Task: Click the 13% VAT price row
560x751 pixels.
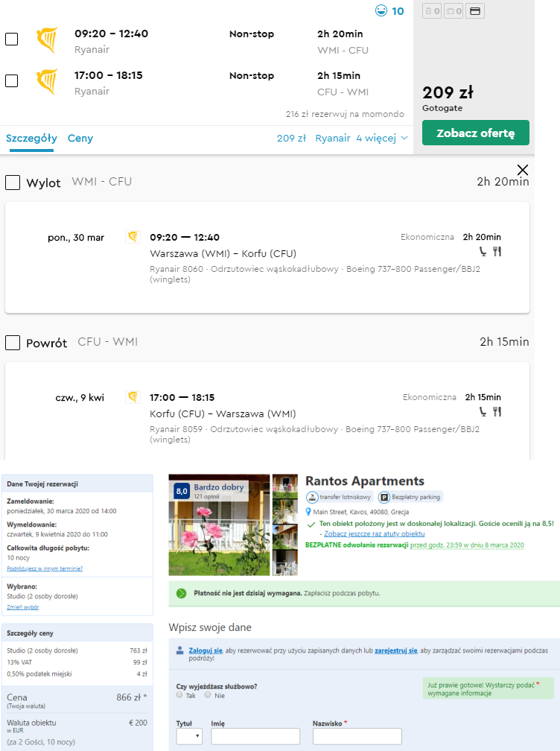Action: pyautogui.click(x=77, y=662)
